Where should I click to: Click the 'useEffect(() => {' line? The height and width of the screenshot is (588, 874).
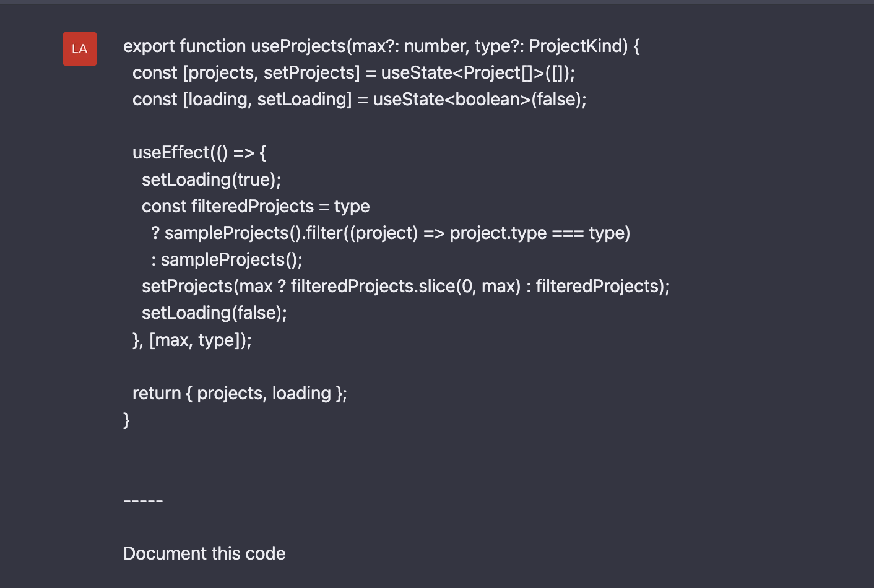[x=199, y=152]
